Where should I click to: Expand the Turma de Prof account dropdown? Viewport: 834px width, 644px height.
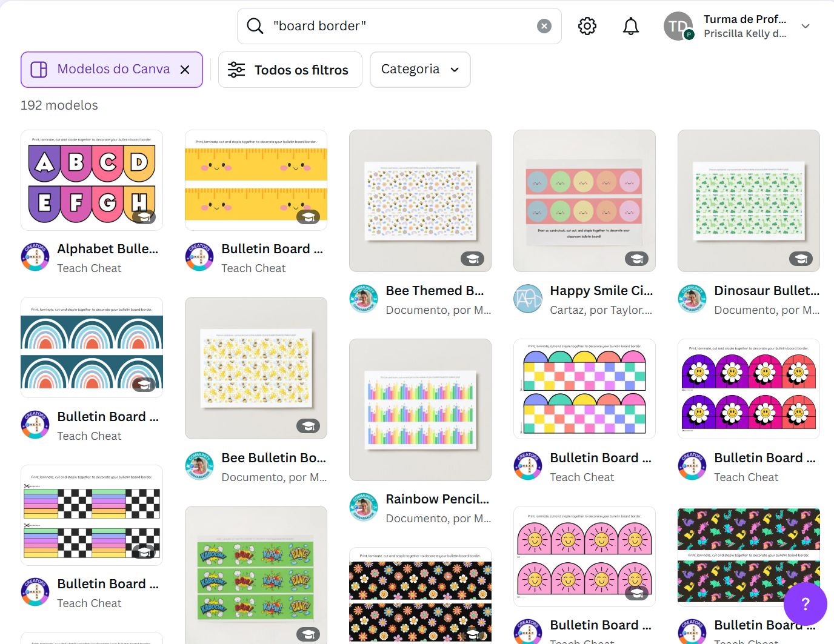[x=806, y=26]
